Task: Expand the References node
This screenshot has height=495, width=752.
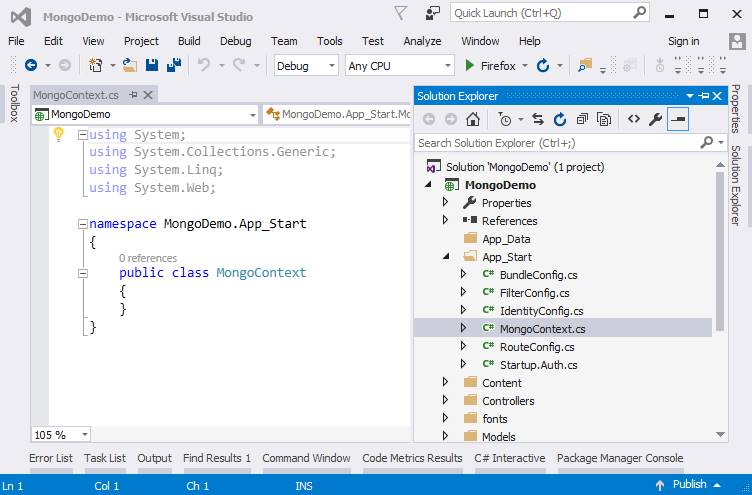Action: click(x=445, y=220)
